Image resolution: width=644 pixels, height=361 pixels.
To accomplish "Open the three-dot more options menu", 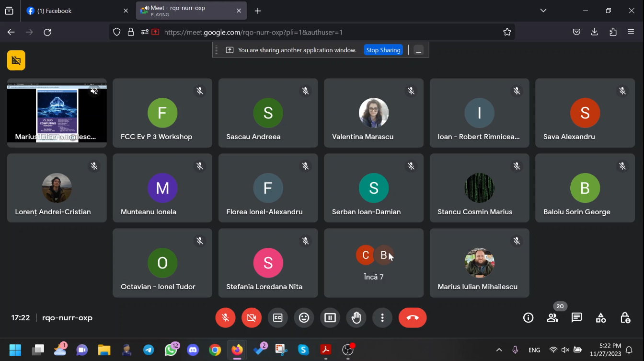I will tap(382, 318).
